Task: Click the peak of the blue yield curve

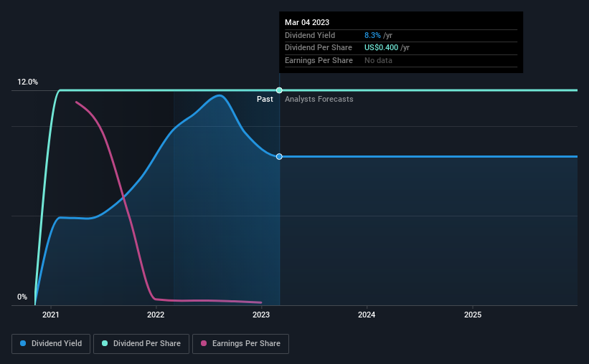Action: click(x=219, y=95)
